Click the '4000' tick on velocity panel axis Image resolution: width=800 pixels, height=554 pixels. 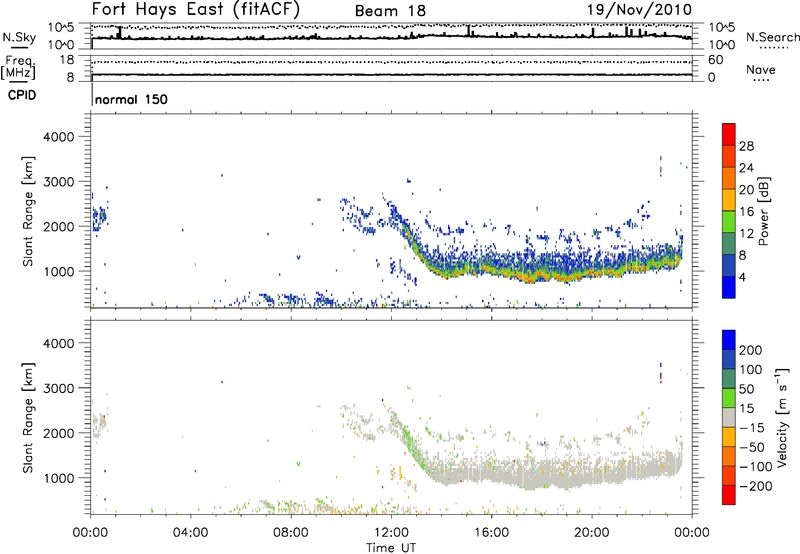point(58,343)
